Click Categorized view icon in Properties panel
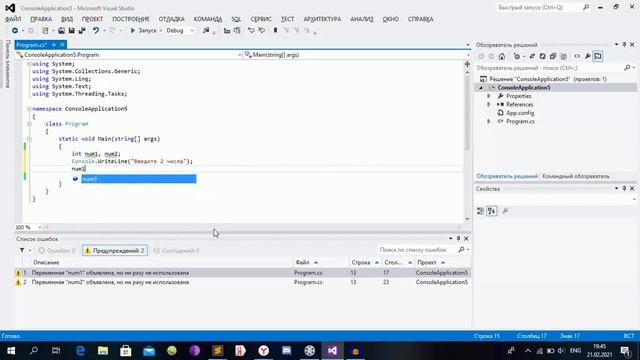Viewport: 640px width, 360px height. [480, 211]
